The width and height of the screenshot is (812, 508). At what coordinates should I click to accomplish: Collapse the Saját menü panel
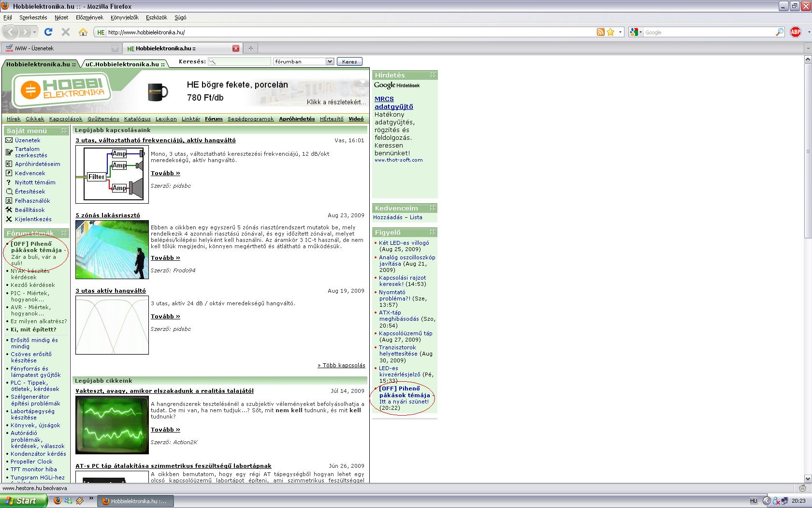click(64, 131)
